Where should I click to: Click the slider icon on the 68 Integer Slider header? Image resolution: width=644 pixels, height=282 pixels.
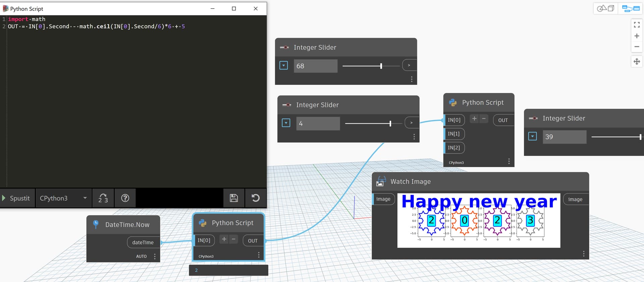tap(284, 47)
